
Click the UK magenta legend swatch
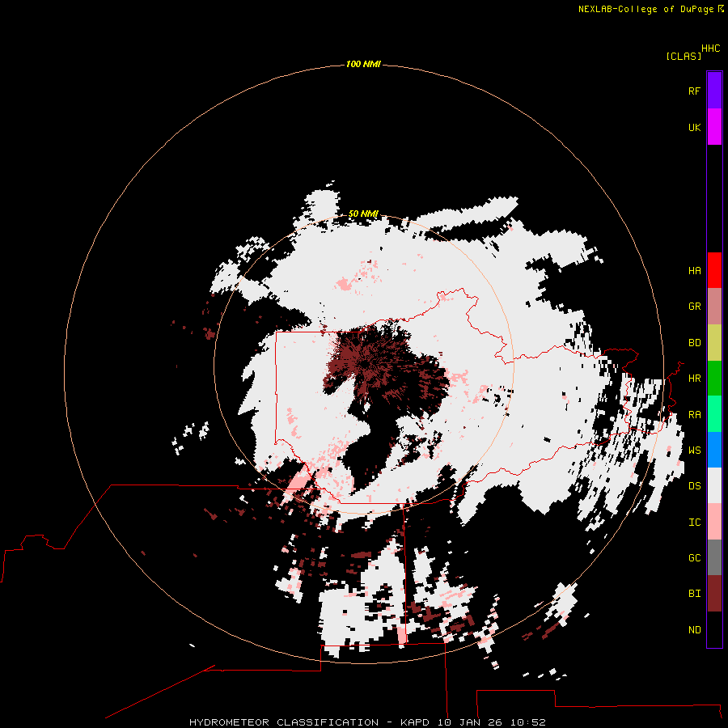[x=714, y=127]
